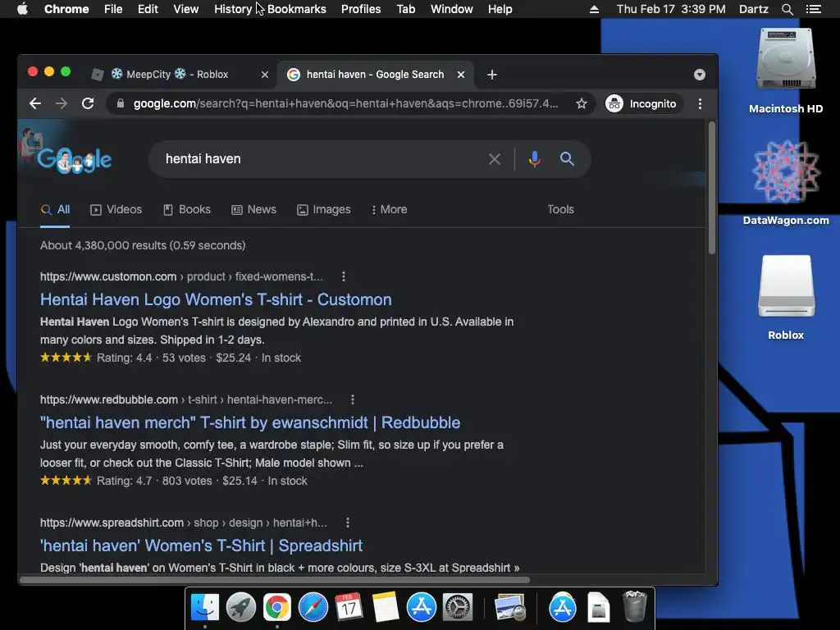
Task: Click the horizontal scrollbar at window bottom
Action: [275, 580]
